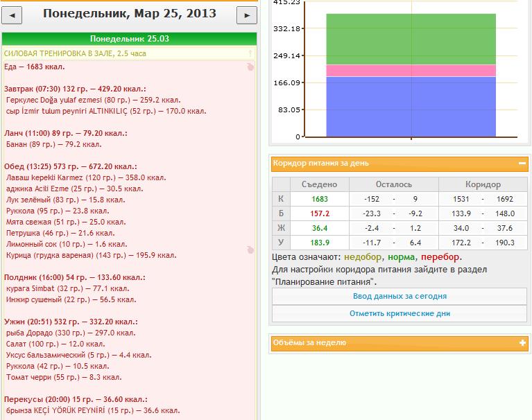Select the 'Ланч (11:00) 89 гр.' meal heading
532x420 pixels.
pos(66,133)
